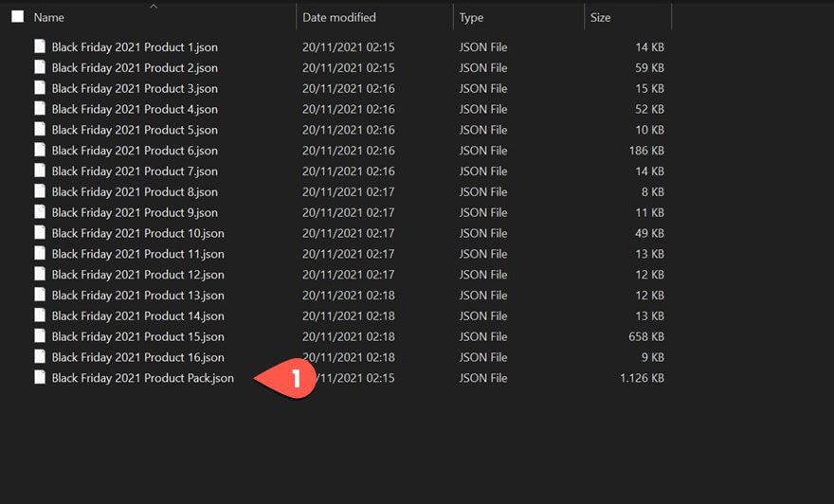Click the 49 KB size of Product 10
The width and height of the screenshot is (834, 504).
649,233
